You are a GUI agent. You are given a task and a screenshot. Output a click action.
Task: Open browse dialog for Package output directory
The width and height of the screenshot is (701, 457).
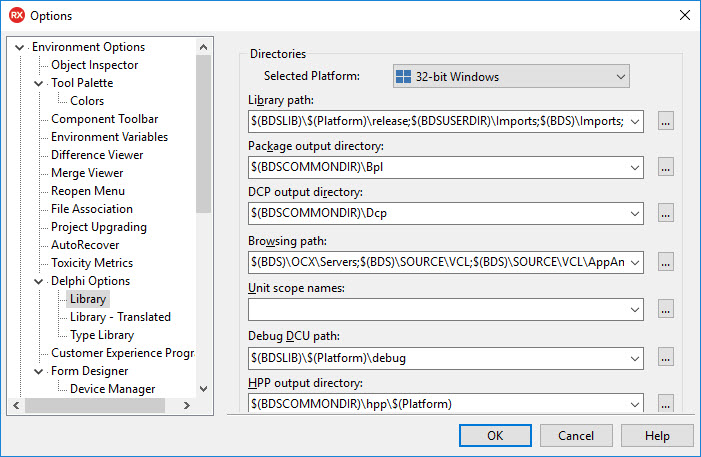click(x=665, y=167)
